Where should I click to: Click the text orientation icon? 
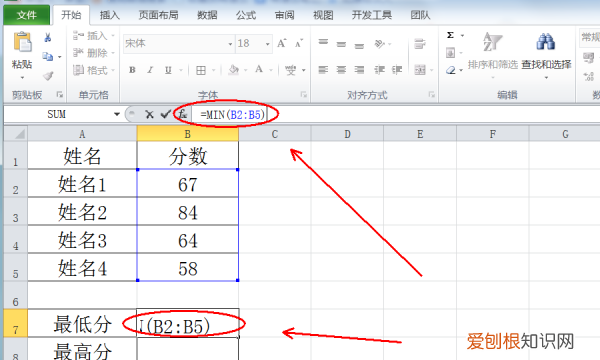pos(380,44)
